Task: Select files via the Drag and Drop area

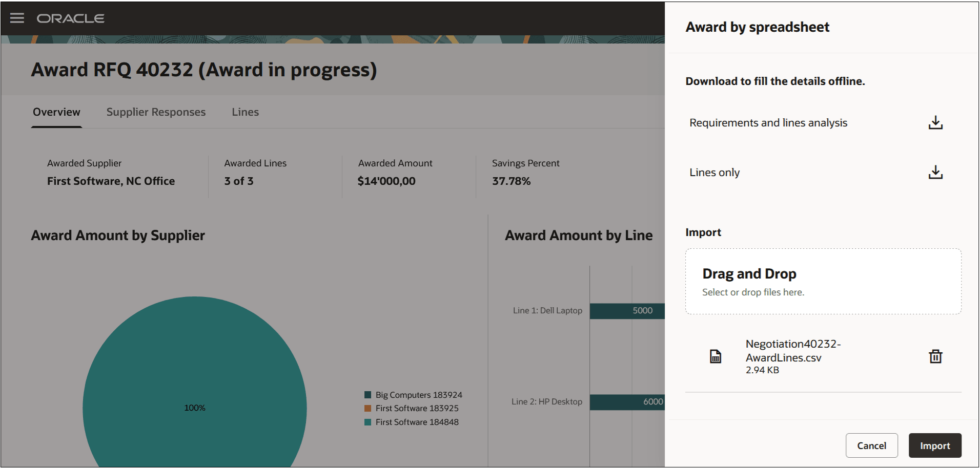Action: point(823,281)
